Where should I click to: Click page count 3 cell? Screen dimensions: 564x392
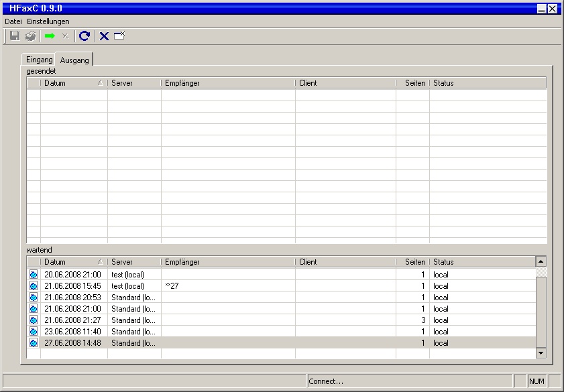(x=412, y=320)
